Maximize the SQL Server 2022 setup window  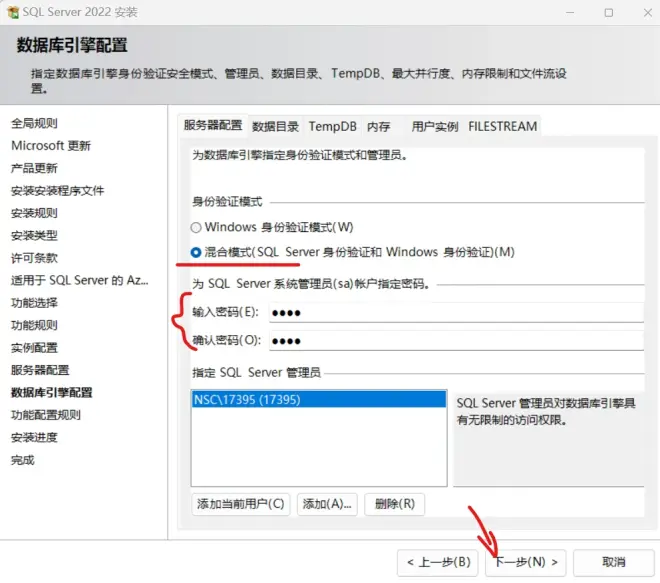609,13
